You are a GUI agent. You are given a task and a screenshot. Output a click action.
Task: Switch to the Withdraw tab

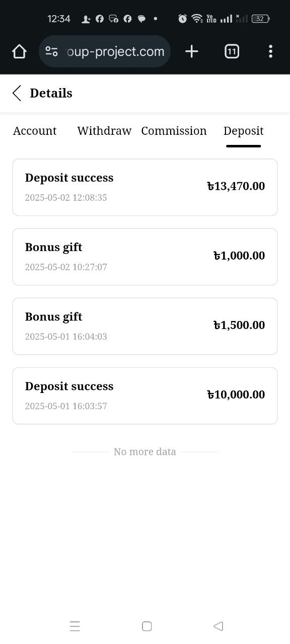(x=104, y=131)
